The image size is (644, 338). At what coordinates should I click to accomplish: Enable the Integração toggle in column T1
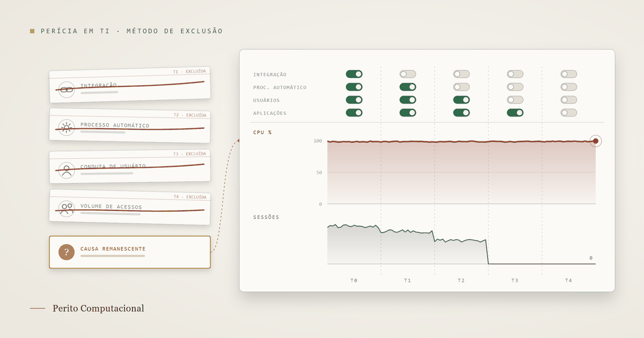click(408, 74)
